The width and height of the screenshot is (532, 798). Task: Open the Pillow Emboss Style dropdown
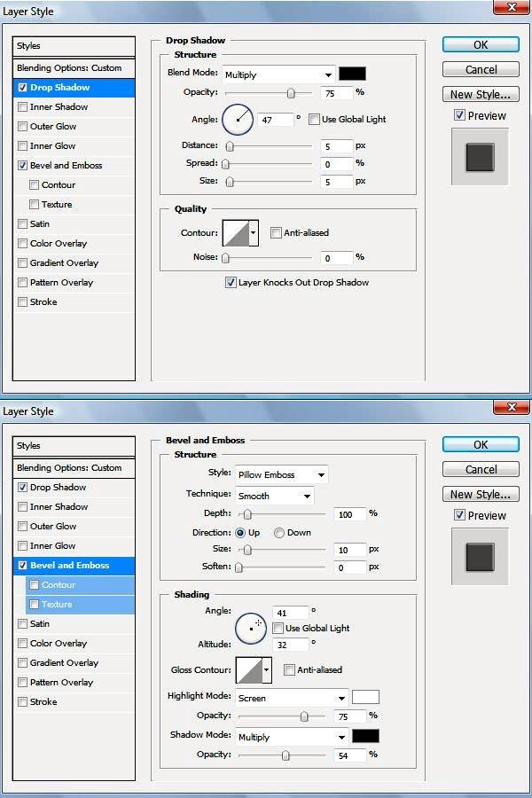[280, 474]
